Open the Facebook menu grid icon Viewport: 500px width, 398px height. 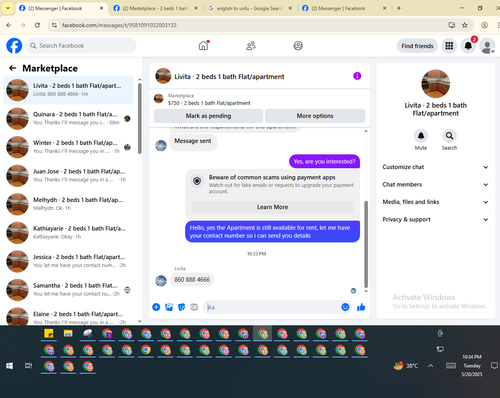click(x=449, y=46)
